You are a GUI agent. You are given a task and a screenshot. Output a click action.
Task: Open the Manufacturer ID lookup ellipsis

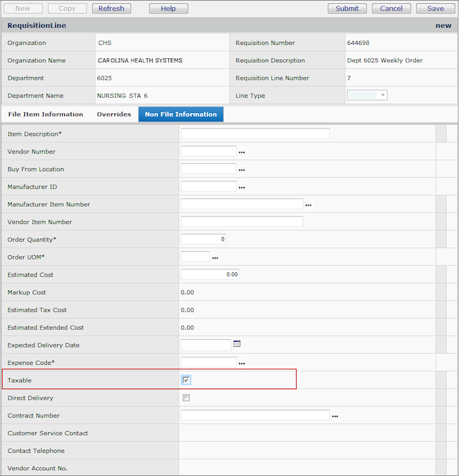tap(242, 188)
